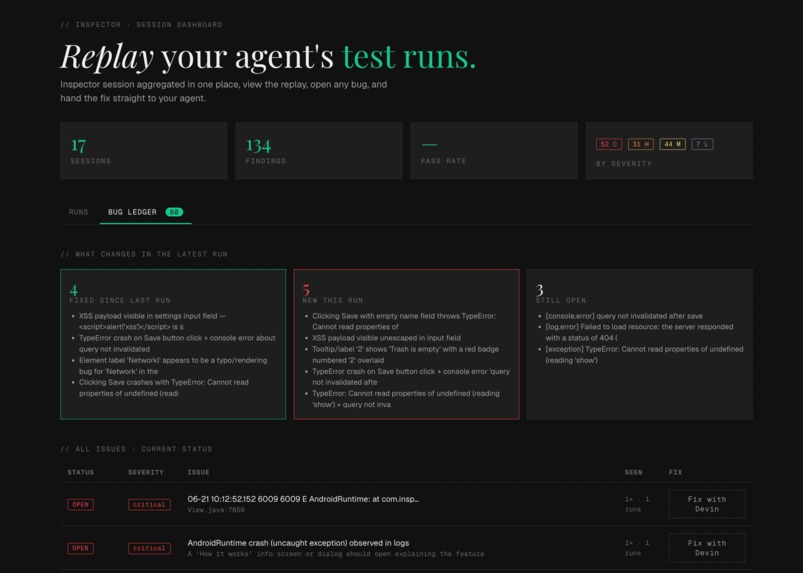The image size is (803, 573).
Task: Click 'XSS payload visible unescaped in input field'
Action: pos(386,338)
